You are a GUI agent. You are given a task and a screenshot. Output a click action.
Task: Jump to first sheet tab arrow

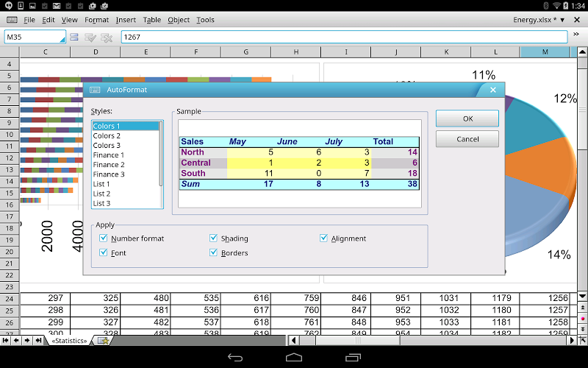[x=5, y=341]
